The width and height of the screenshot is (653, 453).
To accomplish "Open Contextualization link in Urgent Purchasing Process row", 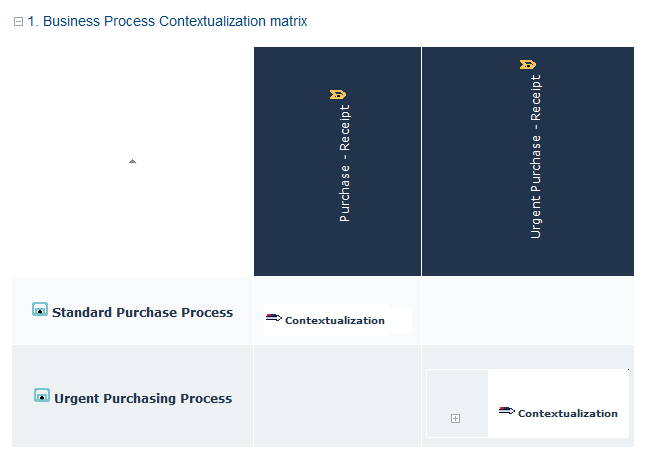I will pyautogui.click(x=567, y=413).
